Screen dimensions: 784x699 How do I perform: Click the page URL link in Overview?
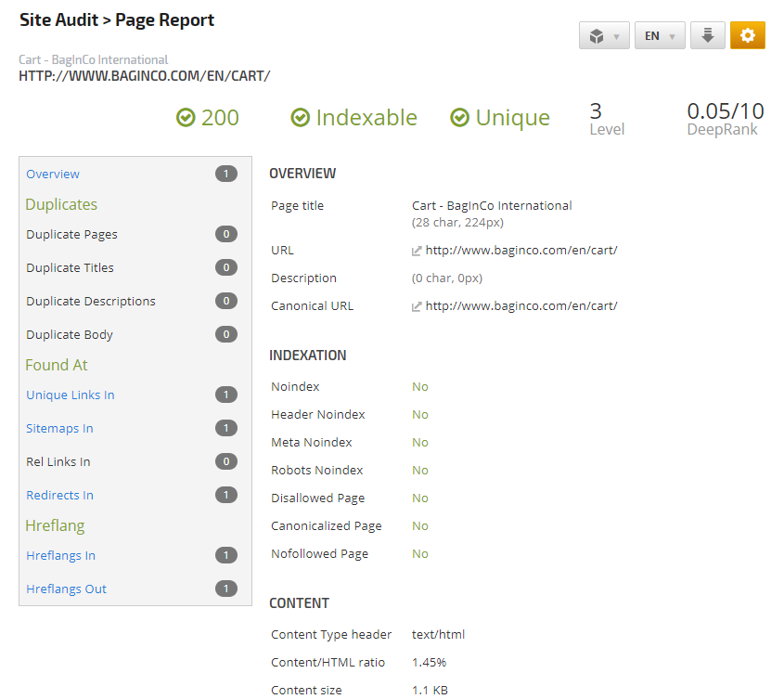point(521,251)
